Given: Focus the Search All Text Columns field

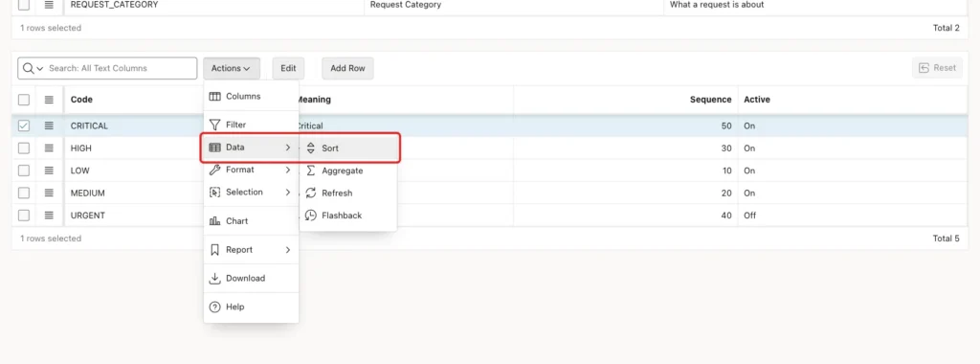Looking at the screenshot, I should (107, 68).
